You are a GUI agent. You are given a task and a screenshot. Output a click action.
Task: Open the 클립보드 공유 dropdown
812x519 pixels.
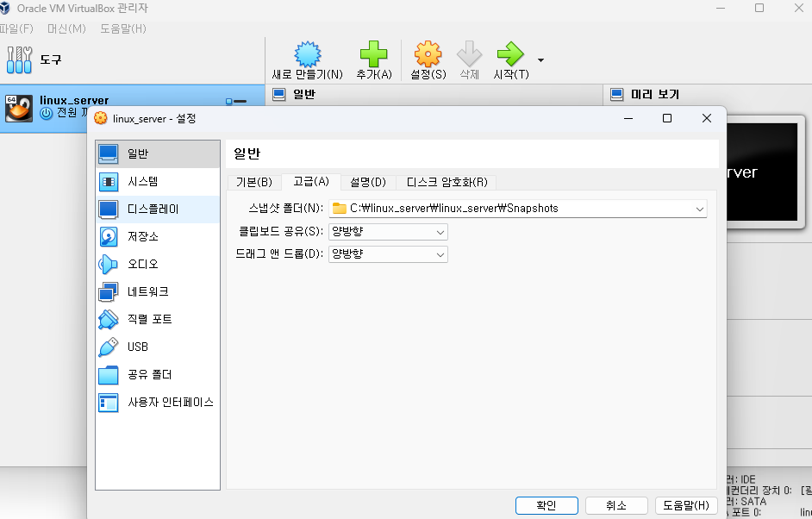(388, 232)
